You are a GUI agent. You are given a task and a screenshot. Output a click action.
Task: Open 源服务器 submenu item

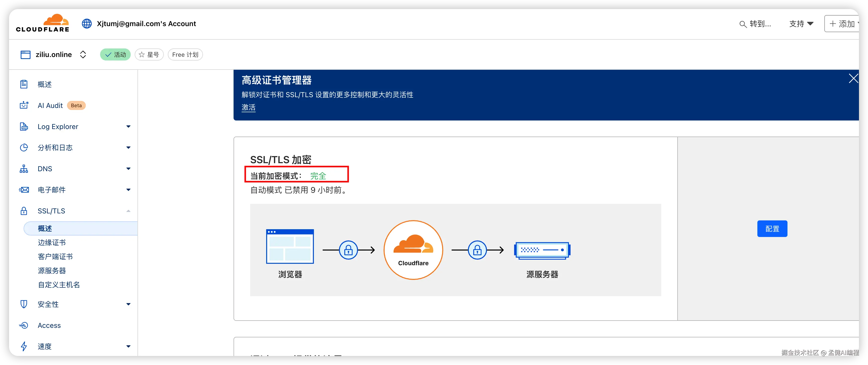pyautogui.click(x=52, y=271)
